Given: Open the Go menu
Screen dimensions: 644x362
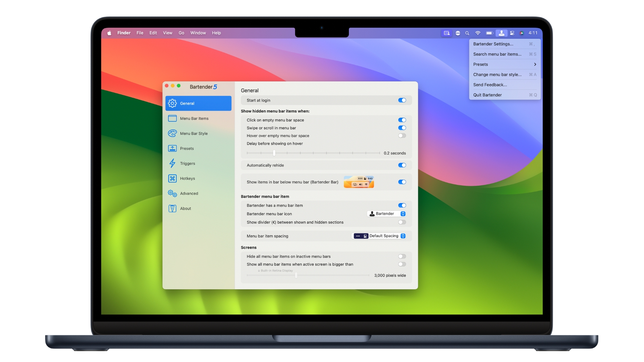Looking at the screenshot, I should click(181, 33).
